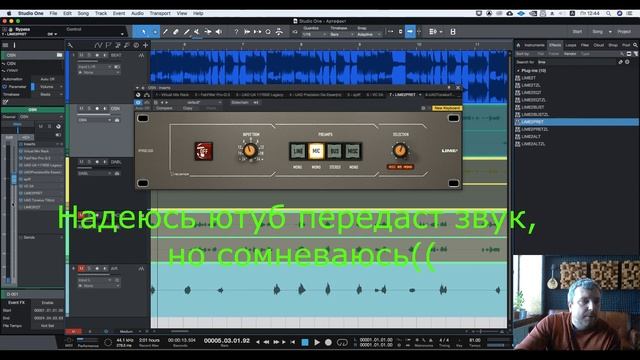Click the Copy button in plugin header
640x360 pixels.
point(187,108)
